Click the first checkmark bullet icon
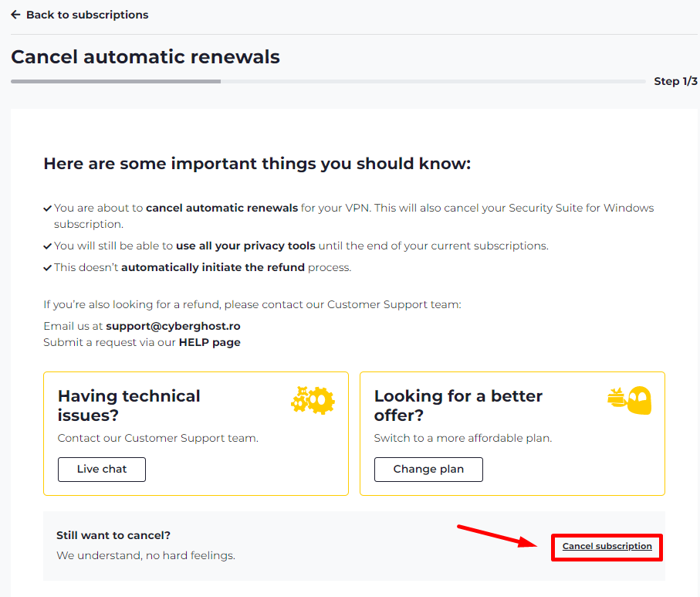 [x=47, y=209]
